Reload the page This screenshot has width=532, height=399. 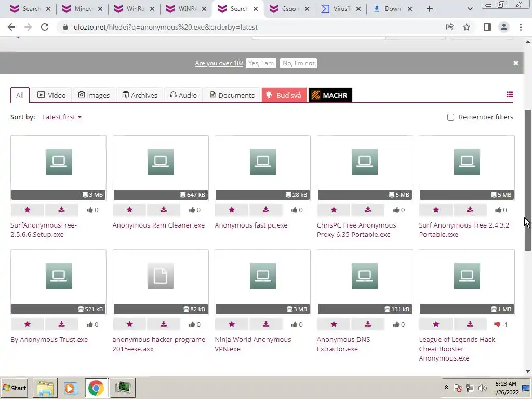point(45,27)
